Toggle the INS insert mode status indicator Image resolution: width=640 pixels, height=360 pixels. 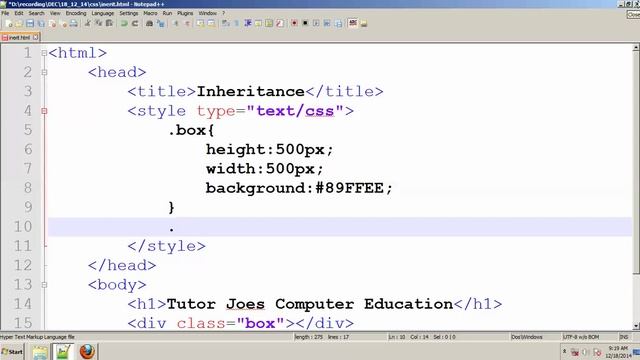pos(624,337)
